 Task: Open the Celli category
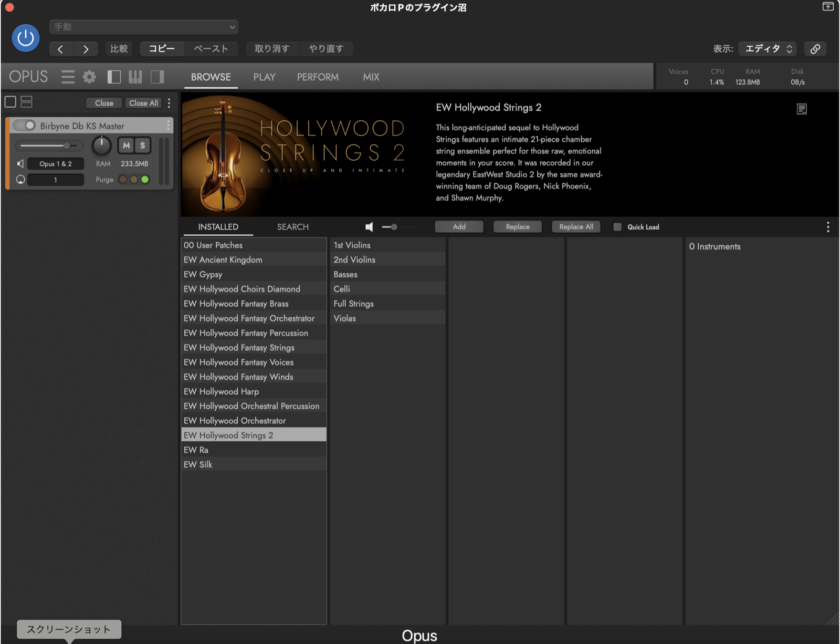[388, 289]
